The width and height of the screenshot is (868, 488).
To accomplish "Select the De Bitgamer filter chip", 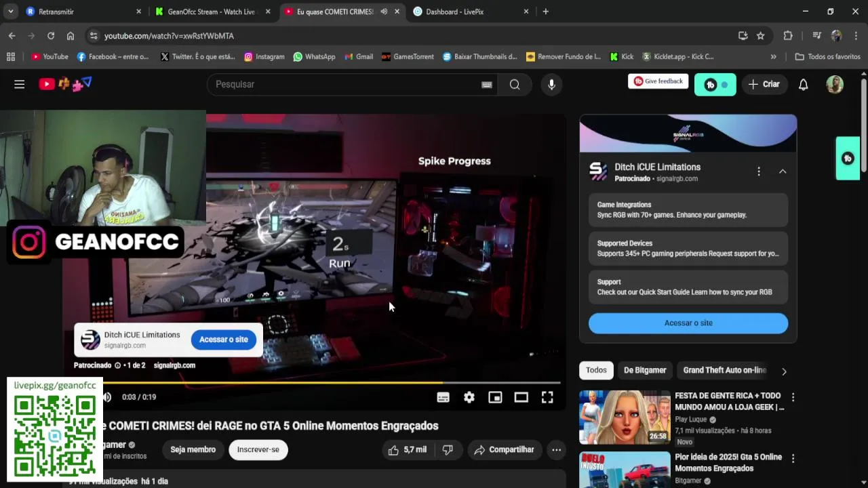I will [645, 370].
